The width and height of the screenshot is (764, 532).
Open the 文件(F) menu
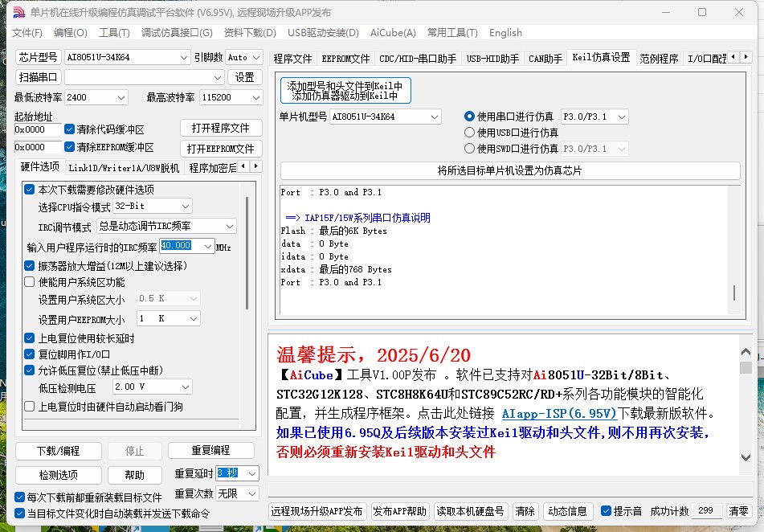pyautogui.click(x=27, y=33)
